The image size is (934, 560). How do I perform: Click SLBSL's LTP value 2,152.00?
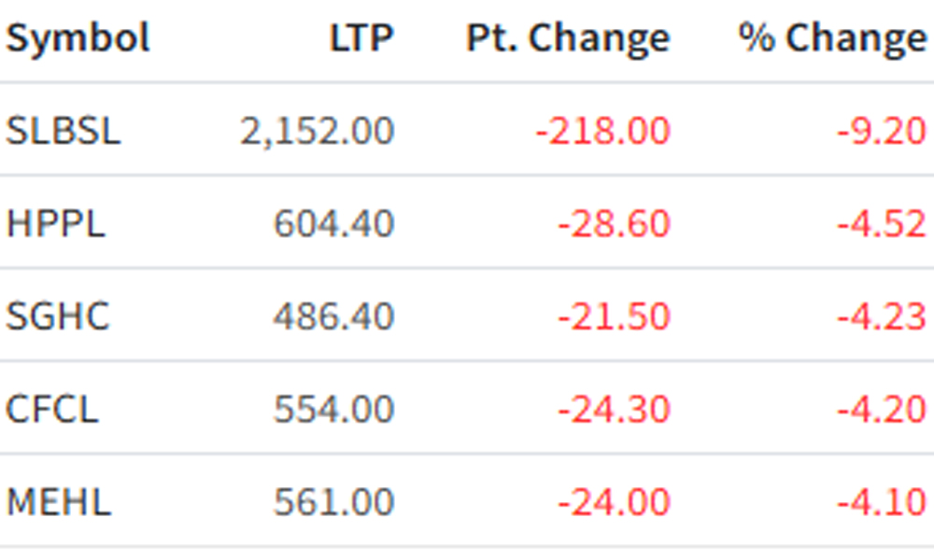click(x=317, y=131)
